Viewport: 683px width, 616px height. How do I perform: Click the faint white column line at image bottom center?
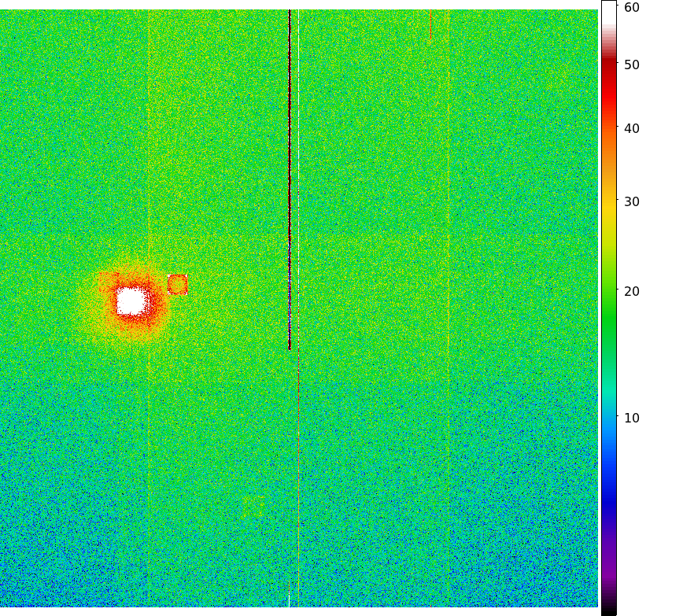[x=289, y=582]
